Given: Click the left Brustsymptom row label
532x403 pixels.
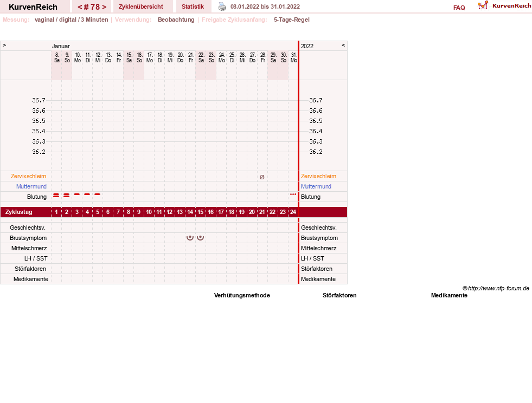Looking at the screenshot, I should coord(28,238).
